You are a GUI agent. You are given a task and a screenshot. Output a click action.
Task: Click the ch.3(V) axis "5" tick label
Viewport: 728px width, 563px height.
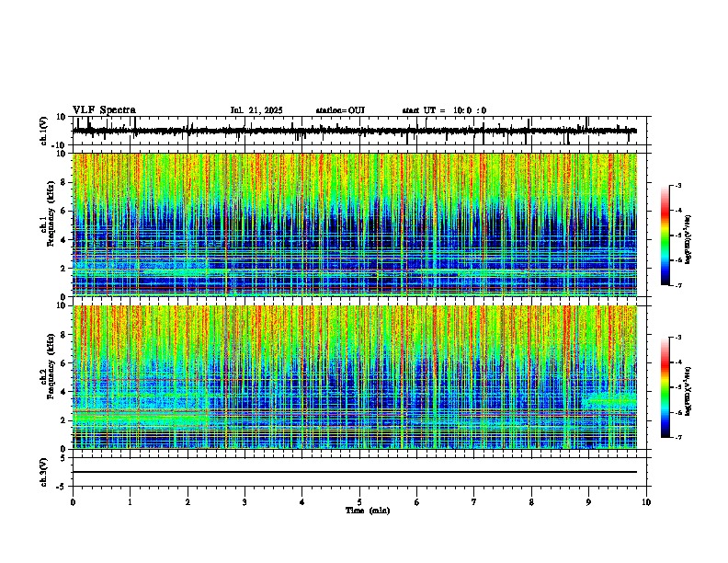[64, 458]
